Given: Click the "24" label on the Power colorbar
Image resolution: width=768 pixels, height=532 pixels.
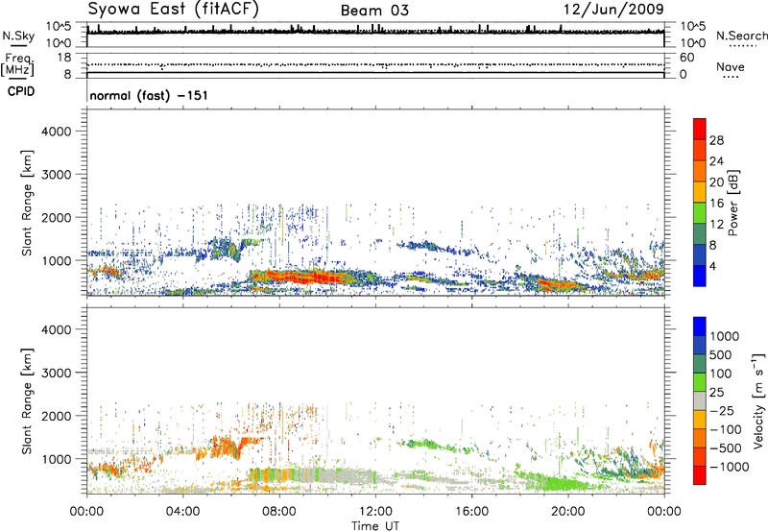Looking at the screenshot, I should [716, 161].
